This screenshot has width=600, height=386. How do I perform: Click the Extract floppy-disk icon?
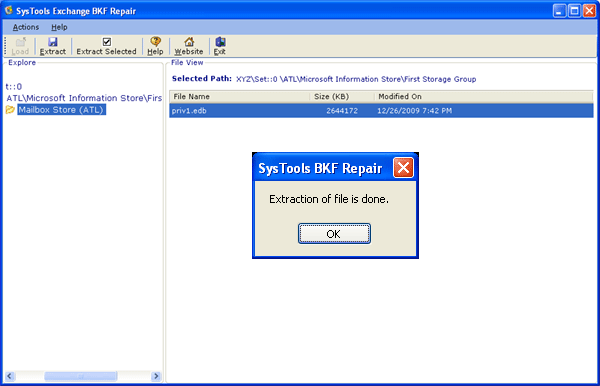click(53, 41)
